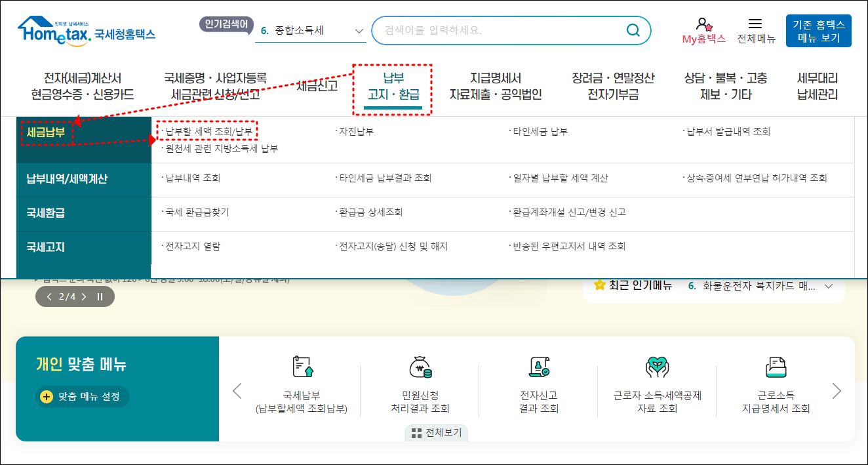Screen dimensions: 868x465
Task: Click the 근로자 소득·세액공제 자료 조회 icon
Action: [657, 365]
